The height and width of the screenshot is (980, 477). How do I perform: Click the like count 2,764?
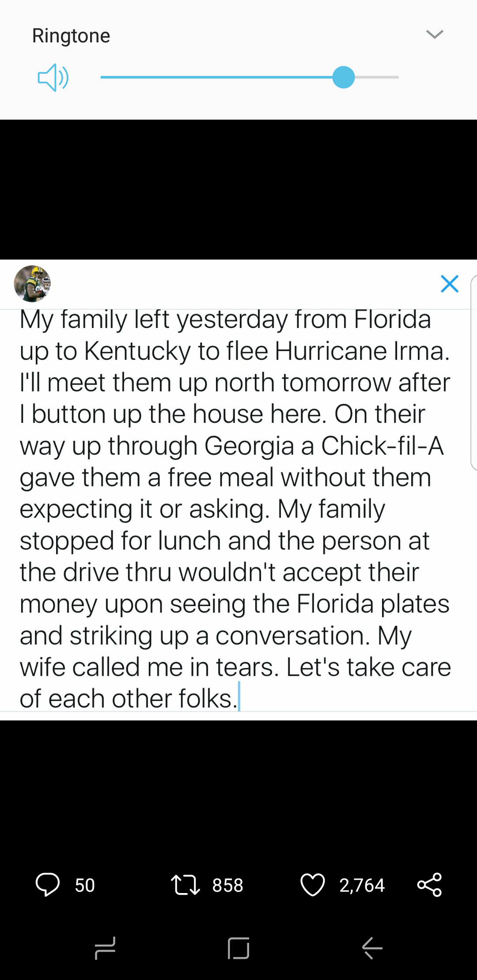362,885
